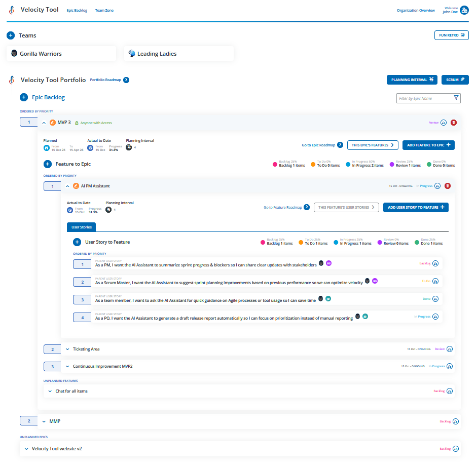Click the plus icon beside Teams heading
Screen dimensions: 476x467
pyautogui.click(x=10, y=35)
